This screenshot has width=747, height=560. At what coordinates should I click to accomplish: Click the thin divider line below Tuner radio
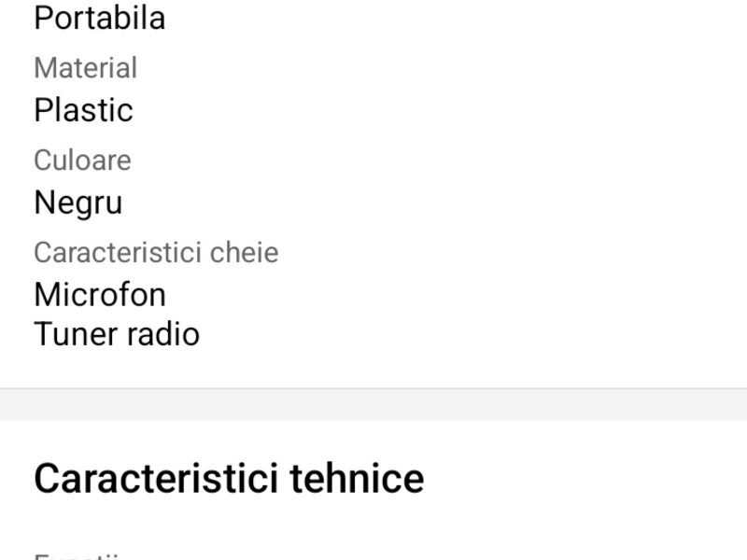pyautogui.click(x=373, y=388)
